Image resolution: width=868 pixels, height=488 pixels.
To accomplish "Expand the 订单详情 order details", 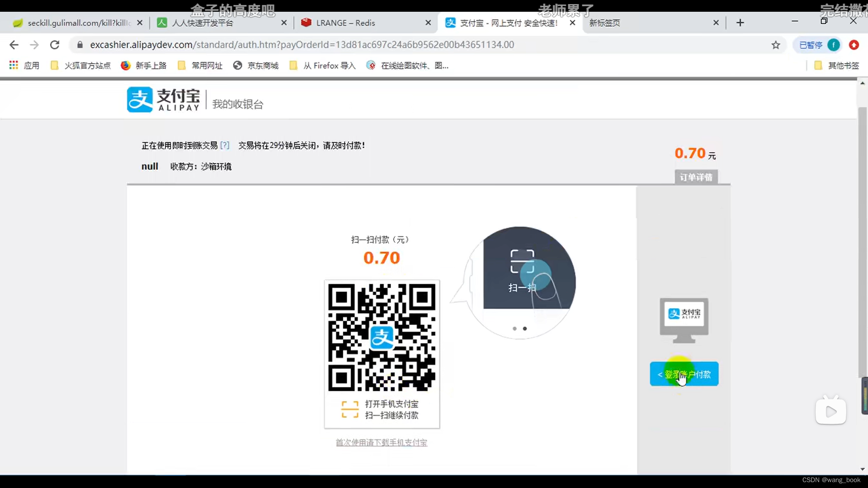I will pos(696,177).
